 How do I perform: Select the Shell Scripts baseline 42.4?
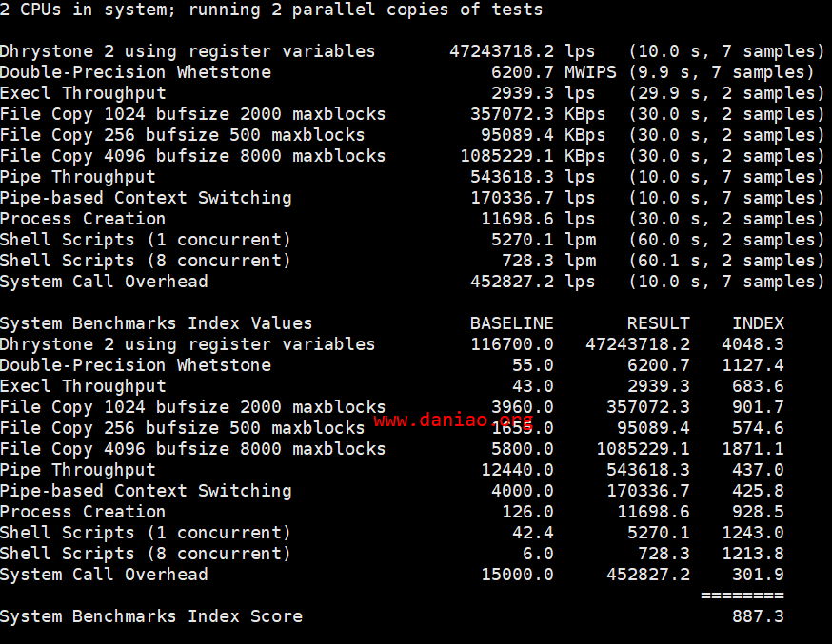pos(533,533)
